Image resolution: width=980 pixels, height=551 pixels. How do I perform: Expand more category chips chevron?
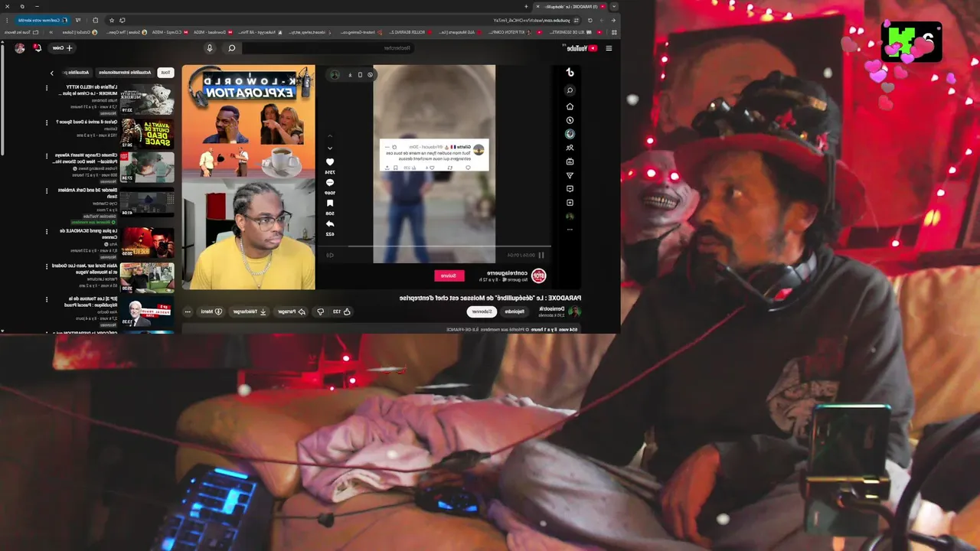point(51,73)
